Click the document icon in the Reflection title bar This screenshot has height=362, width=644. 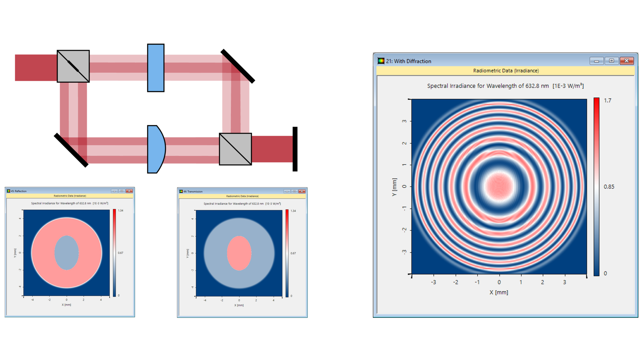pos(8,191)
